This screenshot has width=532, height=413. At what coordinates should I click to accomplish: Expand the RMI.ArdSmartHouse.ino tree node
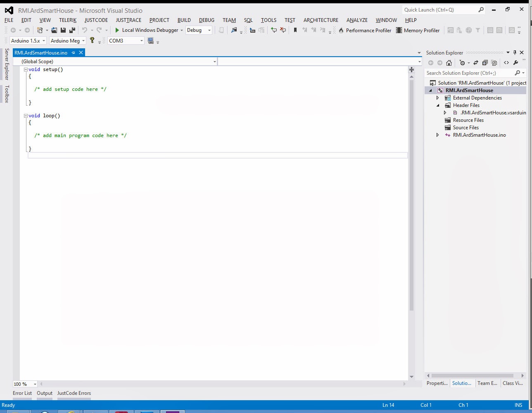click(x=438, y=135)
